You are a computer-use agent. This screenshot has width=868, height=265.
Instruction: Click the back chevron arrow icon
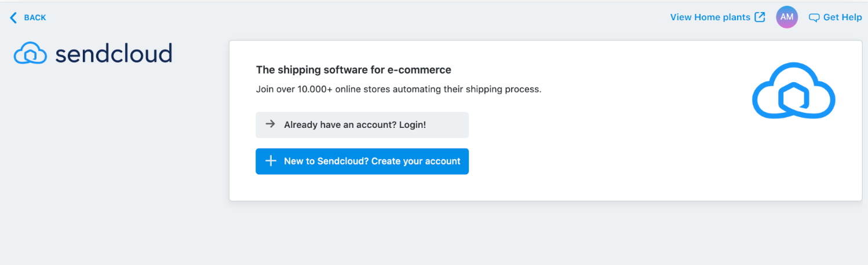coord(13,18)
